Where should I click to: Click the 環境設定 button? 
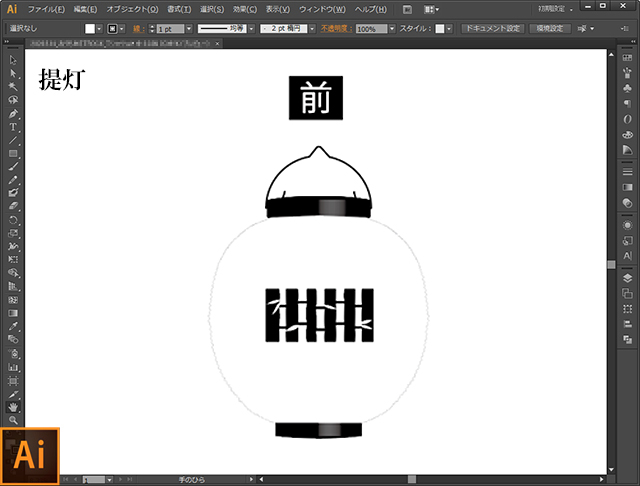pyautogui.click(x=548, y=29)
